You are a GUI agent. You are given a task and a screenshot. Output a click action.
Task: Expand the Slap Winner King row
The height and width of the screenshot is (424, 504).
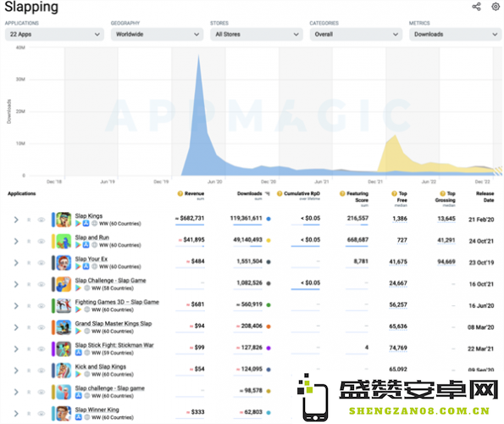[16, 414]
